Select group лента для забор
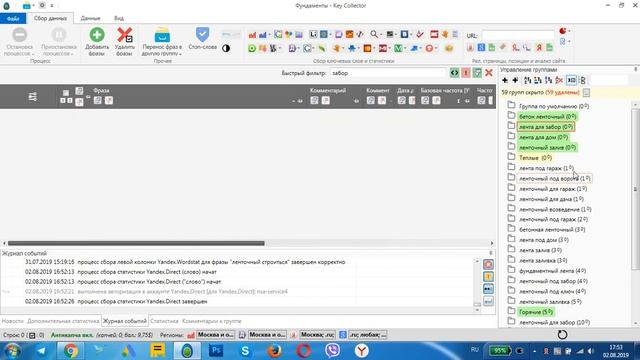Screen dimensions: 640x360 (x=546, y=127)
